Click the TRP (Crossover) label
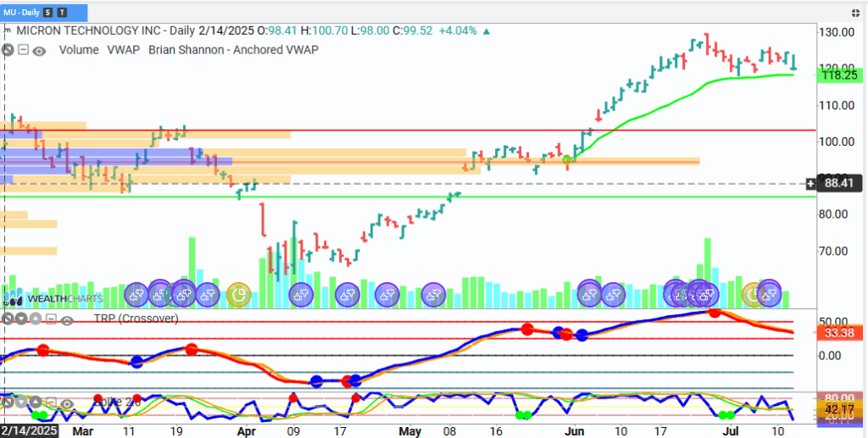Image resolution: width=868 pixels, height=438 pixels. pyautogui.click(x=136, y=319)
